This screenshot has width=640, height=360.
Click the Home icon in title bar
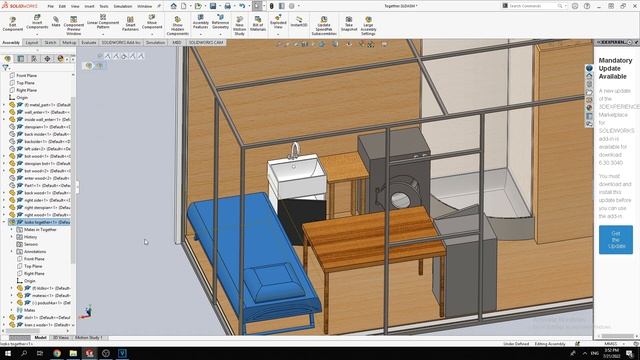pyautogui.click(x=173, y=6)
